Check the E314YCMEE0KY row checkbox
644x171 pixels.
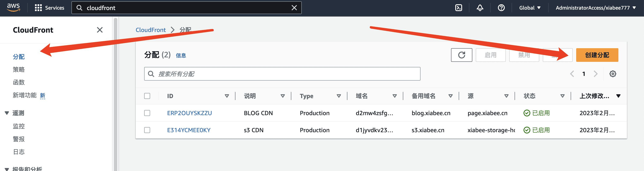(x=147, y=130)
